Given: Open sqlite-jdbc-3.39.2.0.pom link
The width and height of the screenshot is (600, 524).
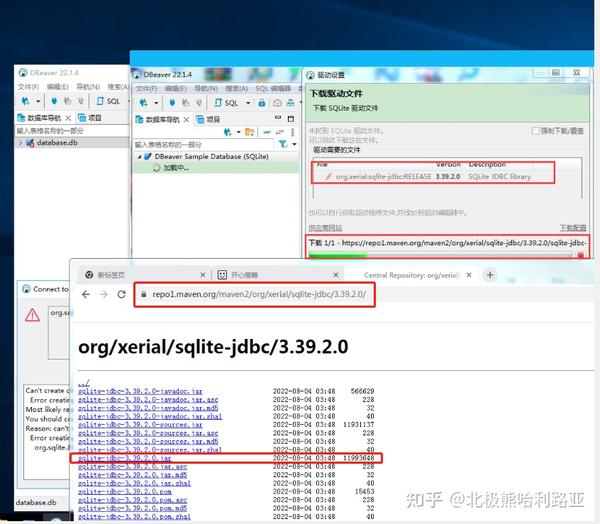Looking at the screenshot, I should pos(125,491).
